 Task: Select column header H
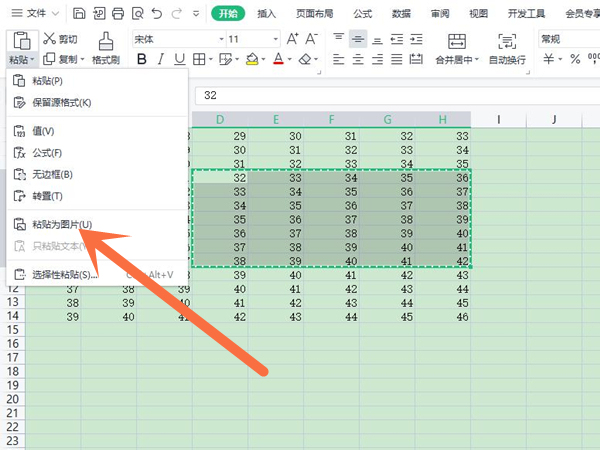tap(441, 120)
